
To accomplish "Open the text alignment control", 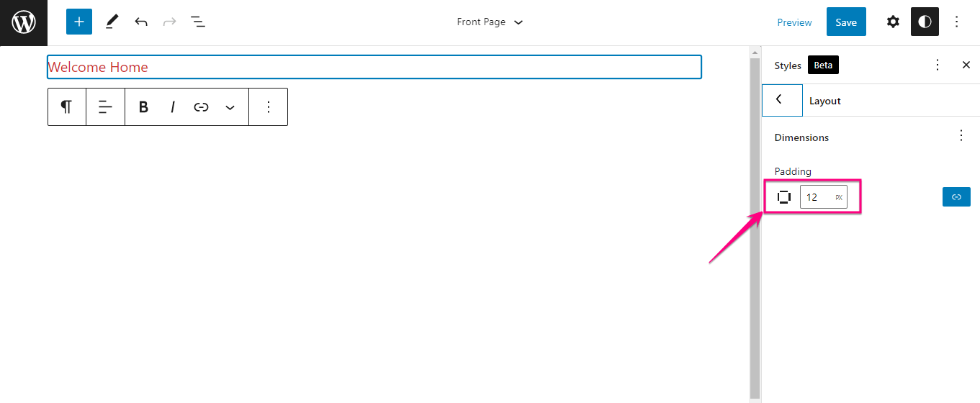I will click(105, 107).
